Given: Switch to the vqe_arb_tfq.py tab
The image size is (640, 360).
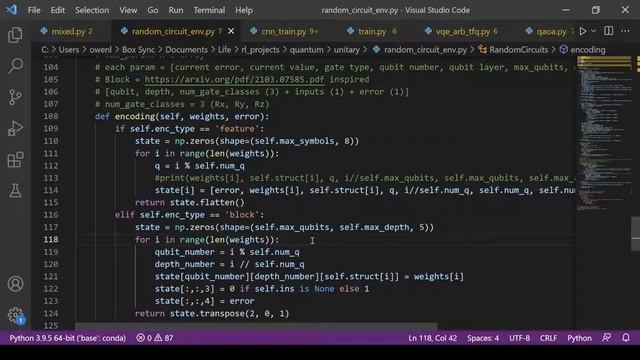Looking at the screenshot, I should [462, 31].
